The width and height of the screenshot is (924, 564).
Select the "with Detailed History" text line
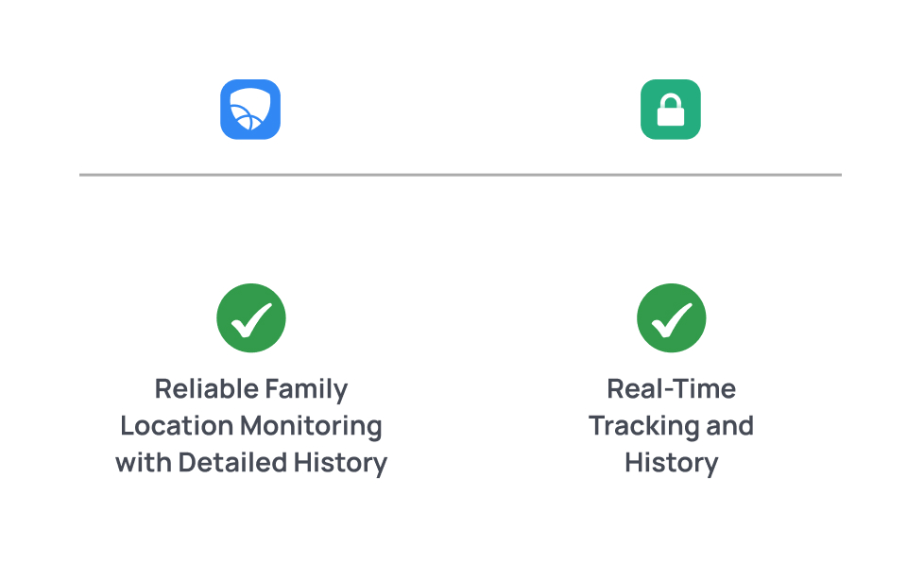251,463
